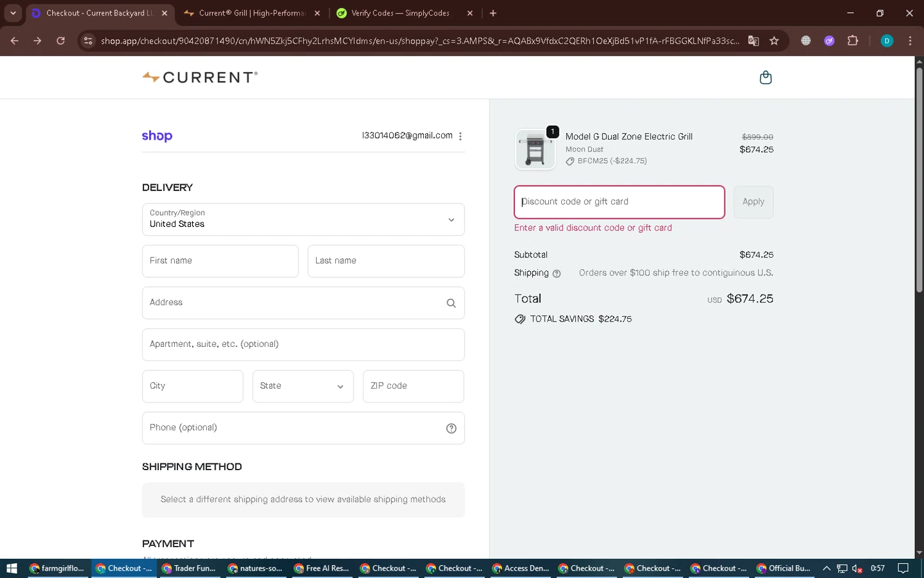Click the Last name field
Image resolution: width=924 pixels, height=578 pixels.
386,261
